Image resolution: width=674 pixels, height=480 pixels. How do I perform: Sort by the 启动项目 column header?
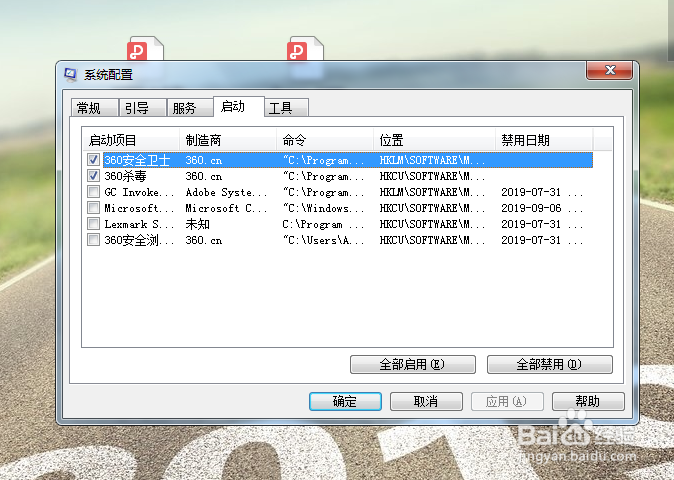click(x=131, y=140)
